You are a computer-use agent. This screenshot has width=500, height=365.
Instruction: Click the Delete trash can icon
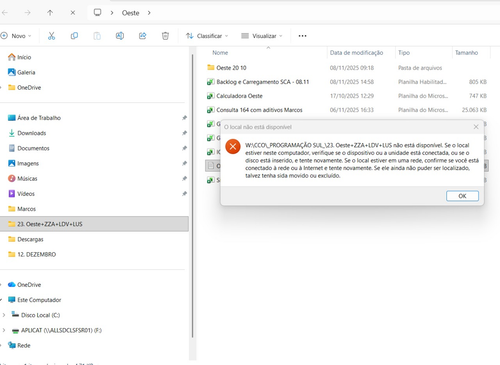pos(165,36)
